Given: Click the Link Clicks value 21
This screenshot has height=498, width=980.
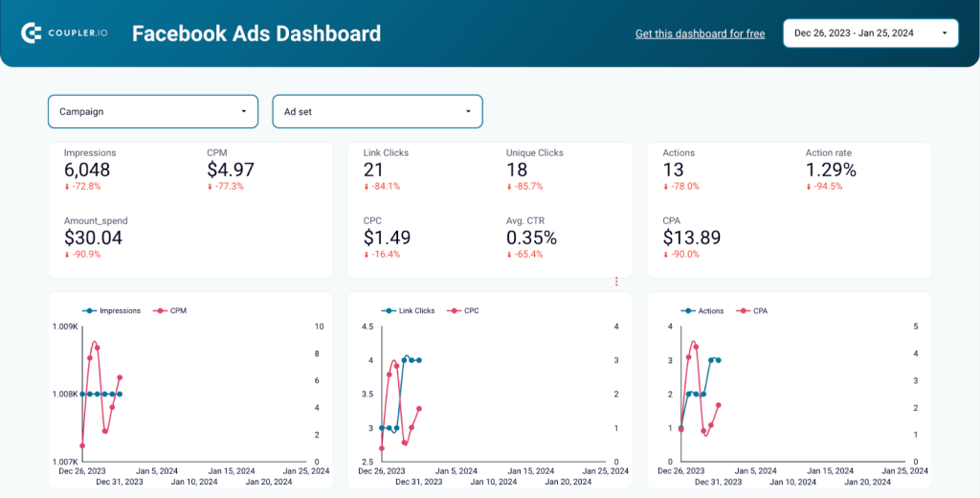Looking at the screenshot, I should 373,170.
